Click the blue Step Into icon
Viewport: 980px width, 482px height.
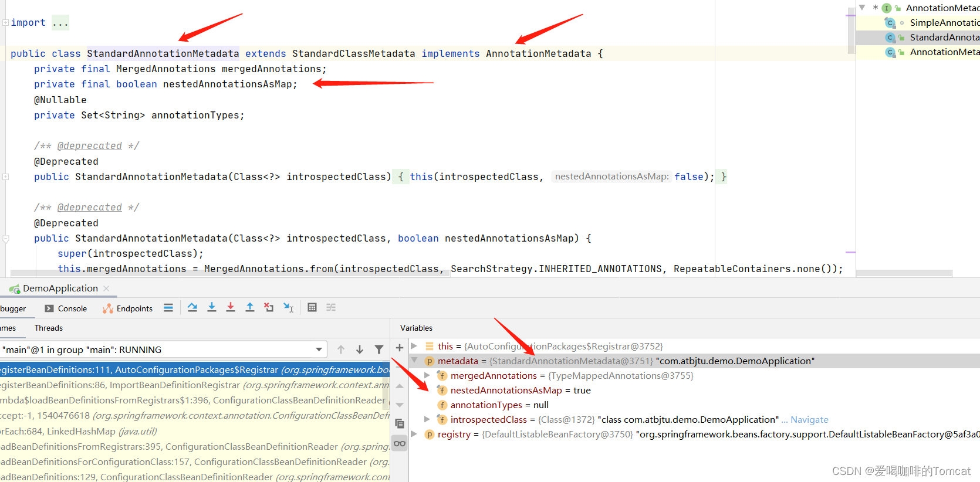coord(212,308)
